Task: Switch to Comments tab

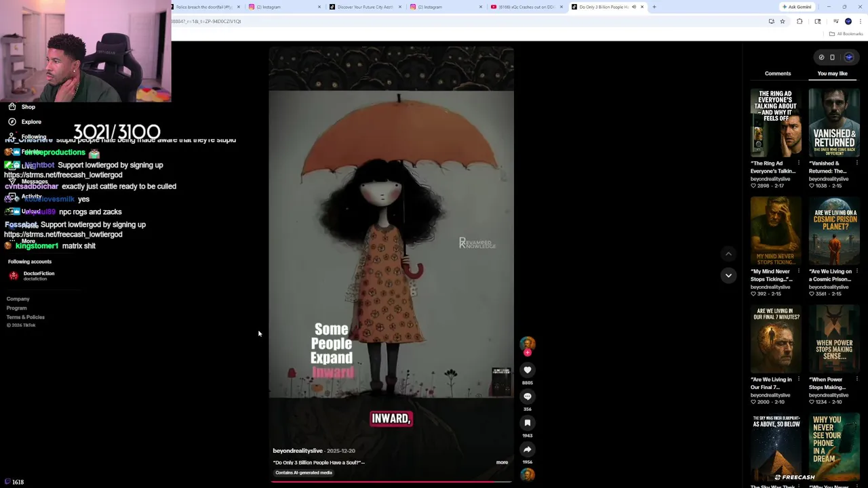Action: (778, 73)
